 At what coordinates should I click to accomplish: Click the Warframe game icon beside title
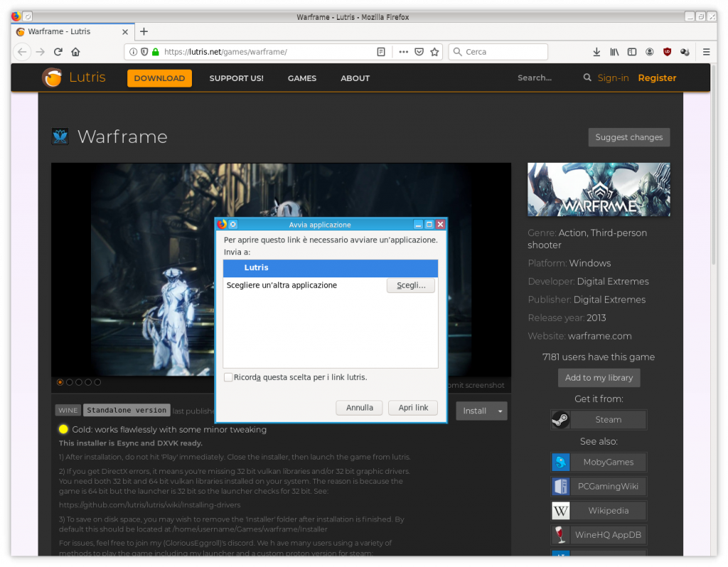coord(60,137)
